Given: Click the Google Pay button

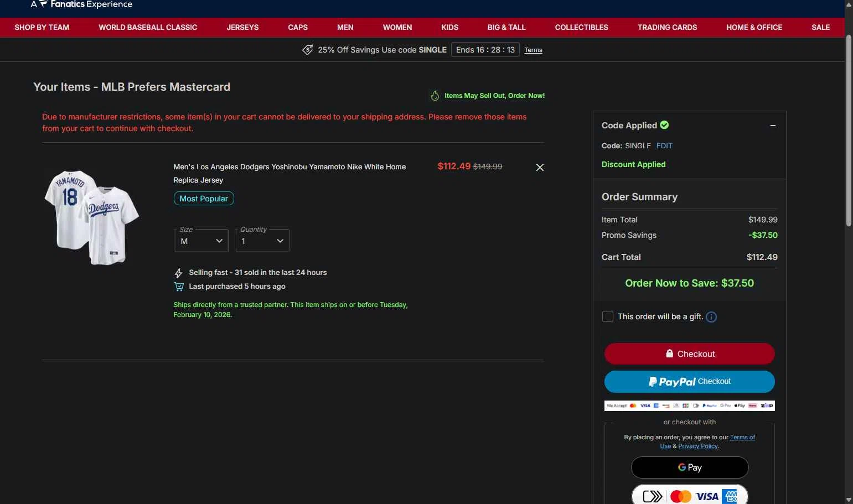Looking at the screenshot, I should click(x=690, y=467).
